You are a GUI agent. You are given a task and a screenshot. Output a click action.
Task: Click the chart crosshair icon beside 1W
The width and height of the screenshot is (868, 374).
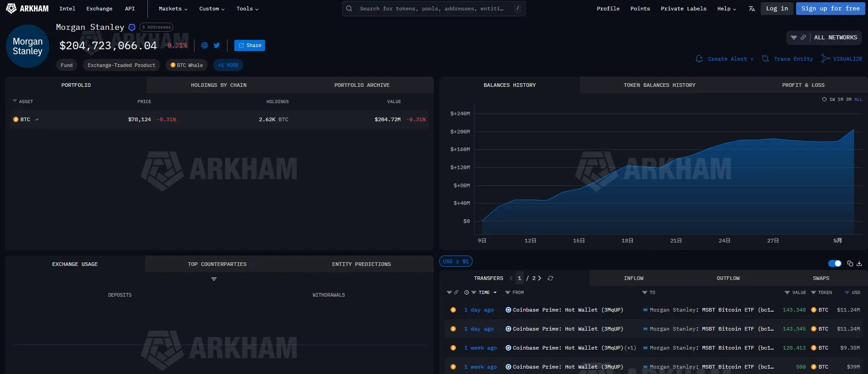coord(824,99)
